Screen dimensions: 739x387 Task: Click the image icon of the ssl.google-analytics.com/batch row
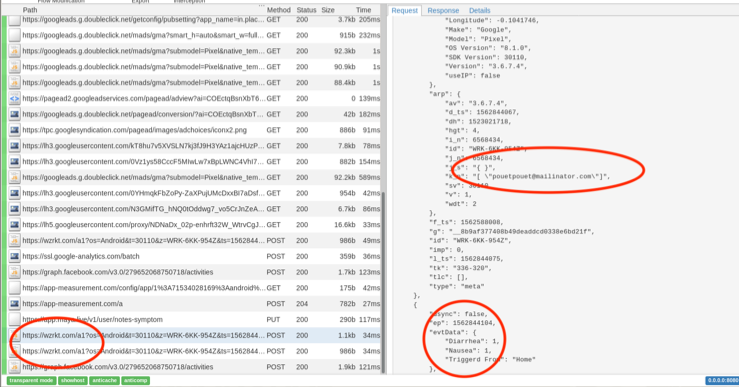pyautogui.click(x=14, y=256)
